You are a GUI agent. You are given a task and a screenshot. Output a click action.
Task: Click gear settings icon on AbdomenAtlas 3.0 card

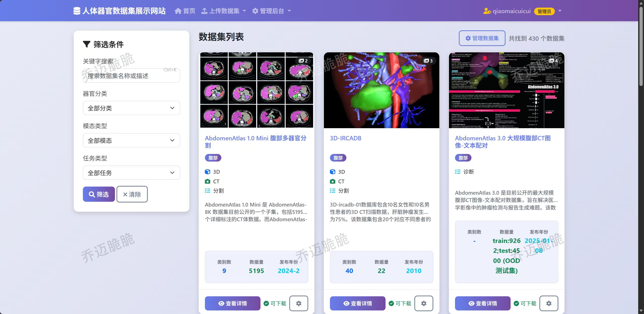pos(549,303)
